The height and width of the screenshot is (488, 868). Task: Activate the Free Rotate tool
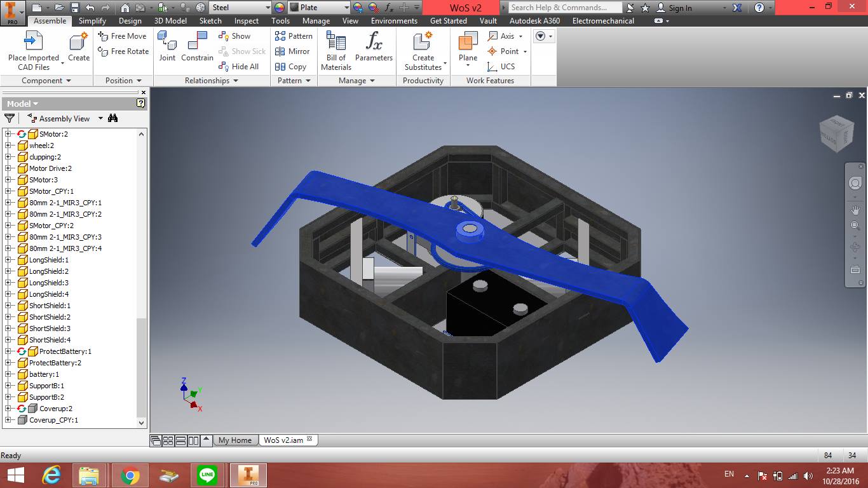123,51
